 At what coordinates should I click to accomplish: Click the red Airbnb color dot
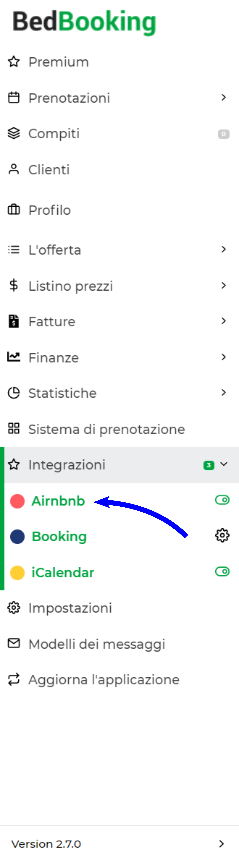(x=17, y=501)
